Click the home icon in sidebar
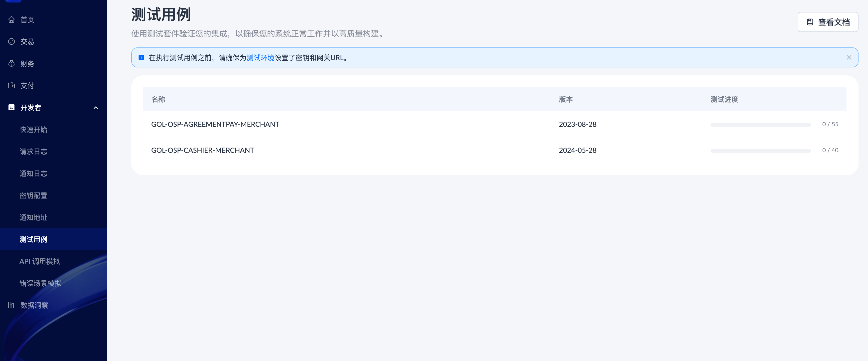The image size is (868, 361). click(11, 19)
